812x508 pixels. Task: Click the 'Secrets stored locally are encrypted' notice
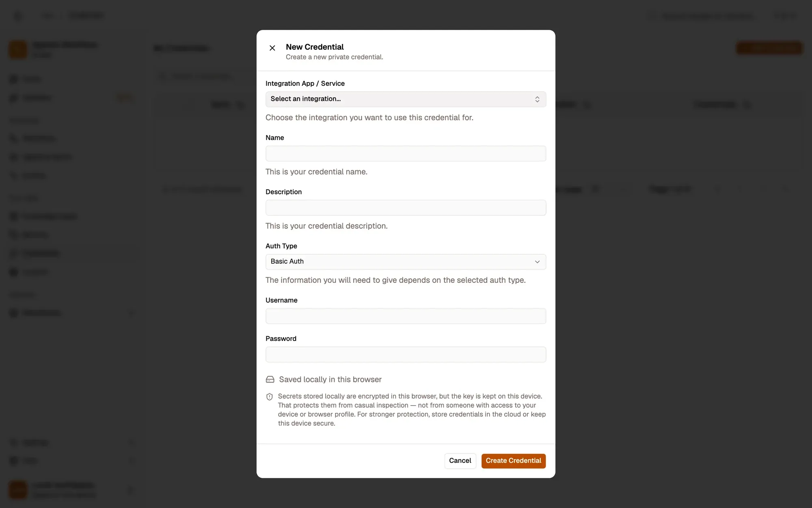412,410
